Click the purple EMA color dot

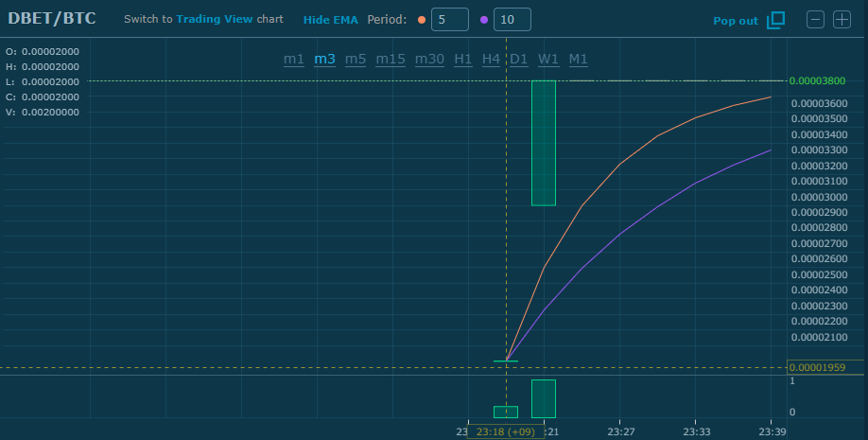(484, 20)
